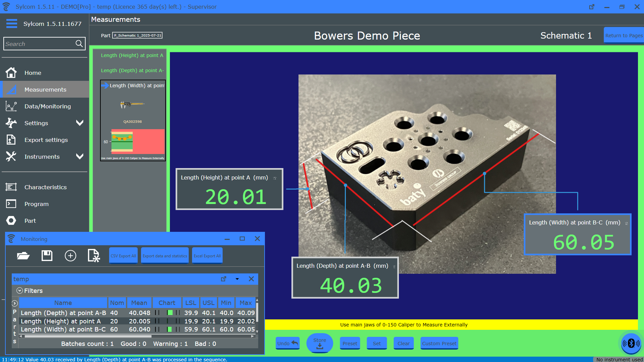Select Length (Height) at point A sequence step
This screenshot has width=644, height=362.
click(x=132, y=55)
